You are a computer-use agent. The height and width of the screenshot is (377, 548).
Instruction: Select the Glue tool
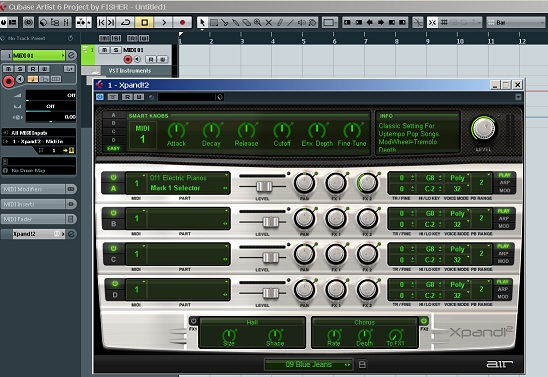(236, 23)
